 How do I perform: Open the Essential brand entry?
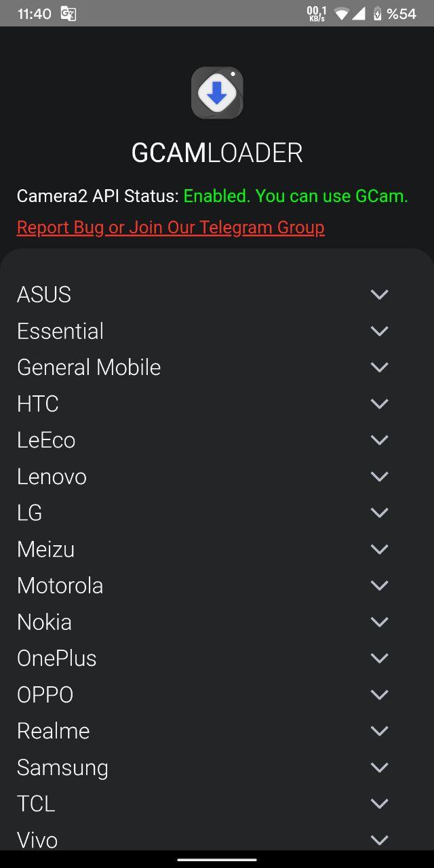click(217, 331)
